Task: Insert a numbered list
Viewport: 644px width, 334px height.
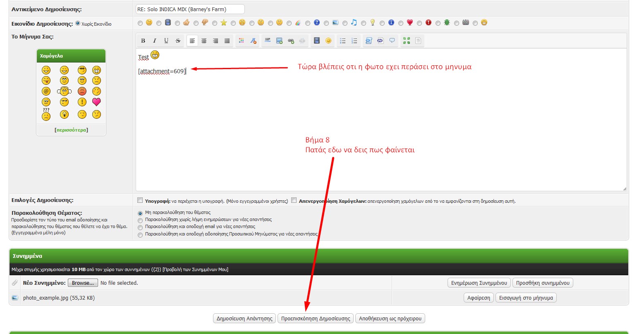Action: pos(354,41)
